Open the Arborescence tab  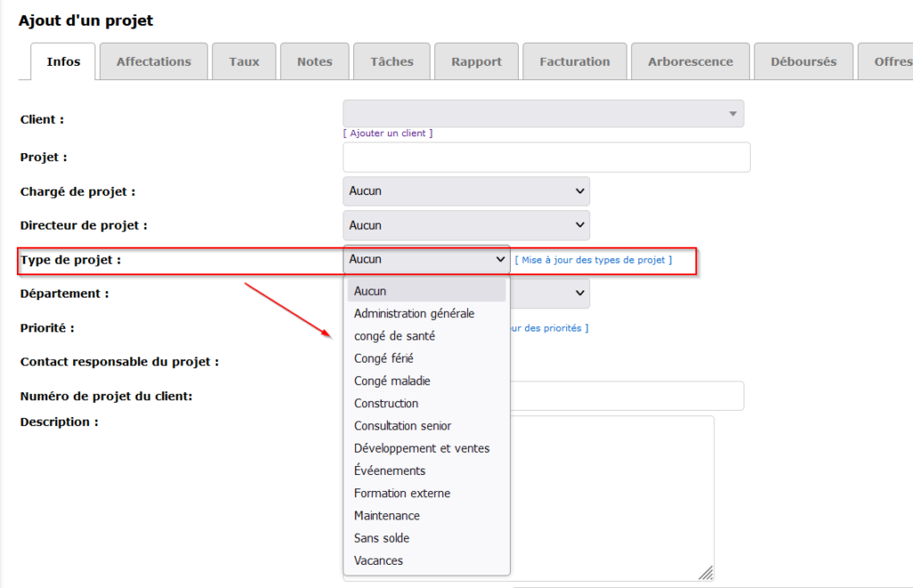[x=690, y=61]
